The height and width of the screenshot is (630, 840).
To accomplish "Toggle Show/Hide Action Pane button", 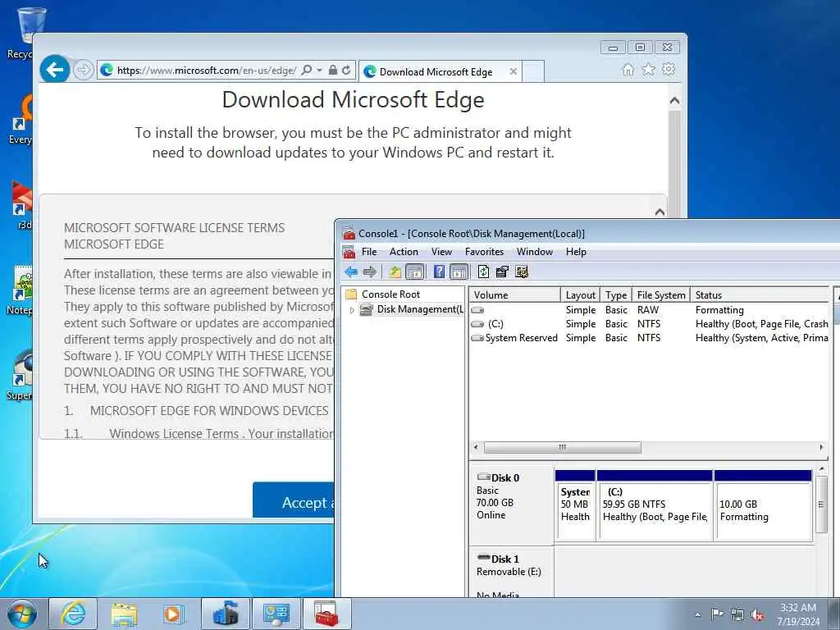I will click(459, 272).
